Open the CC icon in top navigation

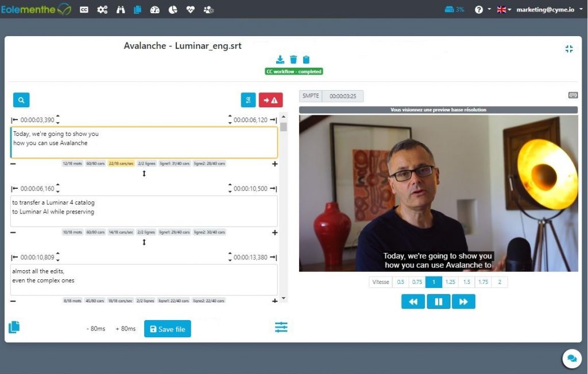click(84, 10)
